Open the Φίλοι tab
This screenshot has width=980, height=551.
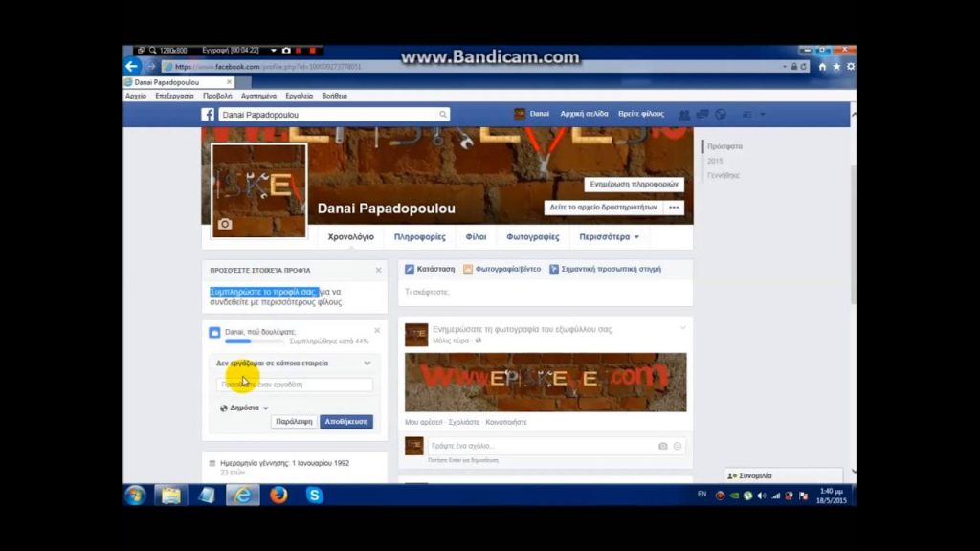476,237
